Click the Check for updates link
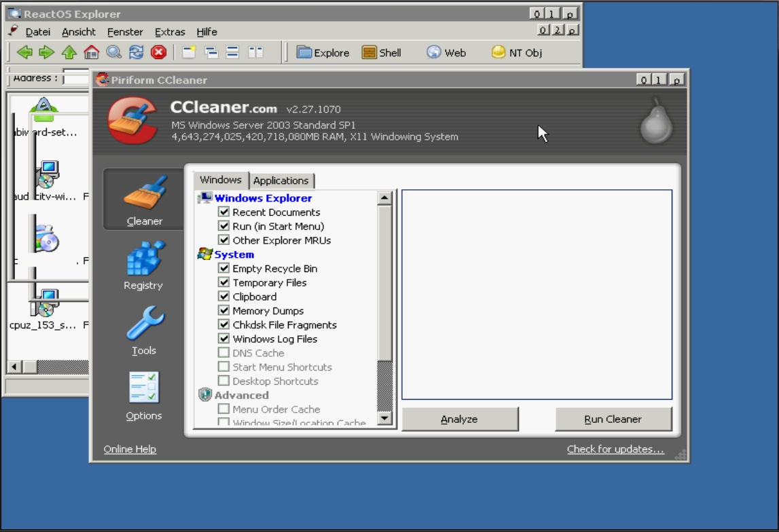This screenshot has width=779, height=532. pos(615,449)
